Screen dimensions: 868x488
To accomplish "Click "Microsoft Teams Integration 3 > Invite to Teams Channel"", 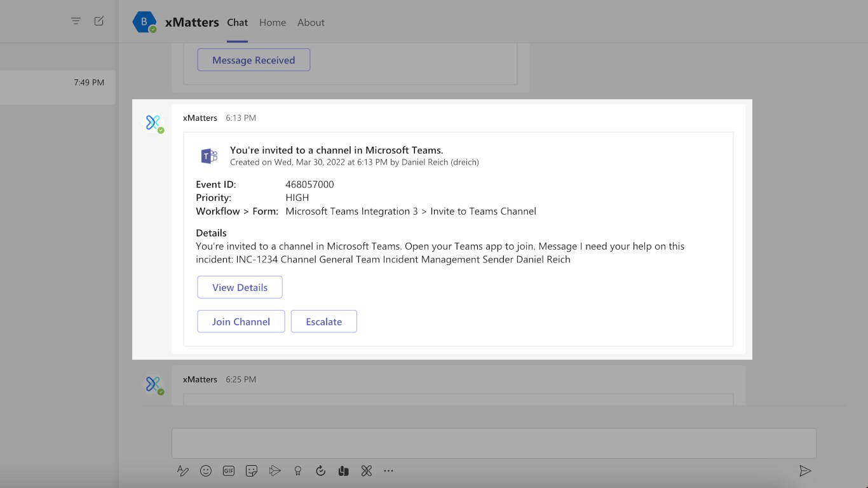I will coord(411,211).
